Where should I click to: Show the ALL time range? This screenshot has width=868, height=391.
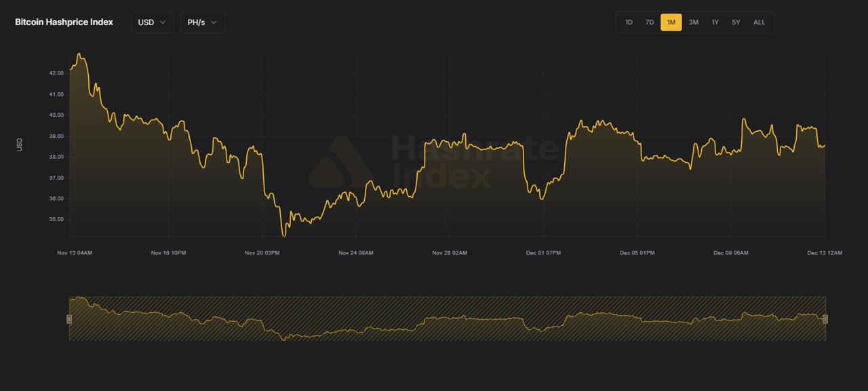pyautogui.click(x=758, y=22)
